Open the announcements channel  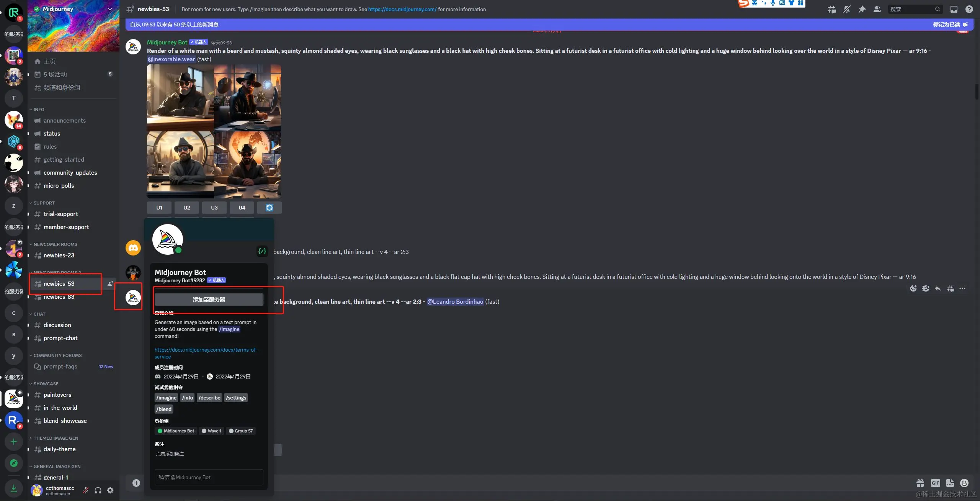pos(64,121)
